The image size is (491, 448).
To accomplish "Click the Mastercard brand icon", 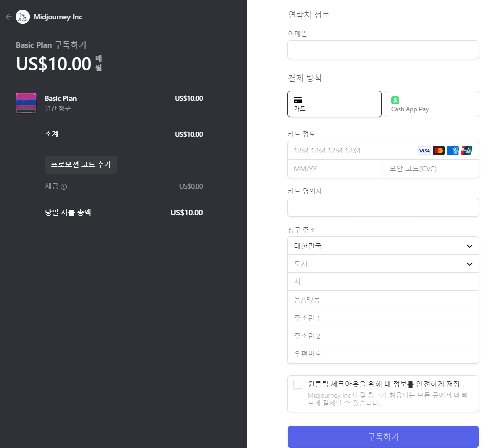I will 438,150.
